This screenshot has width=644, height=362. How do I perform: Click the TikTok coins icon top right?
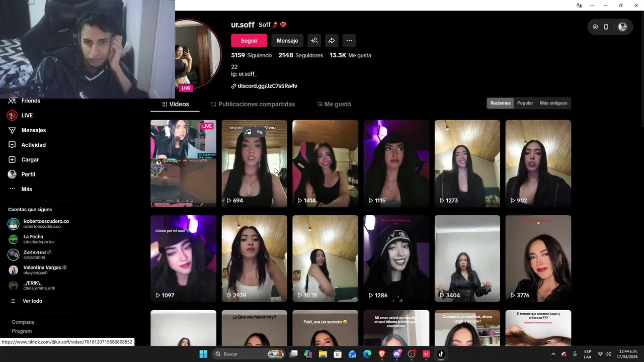click(595, 27)
